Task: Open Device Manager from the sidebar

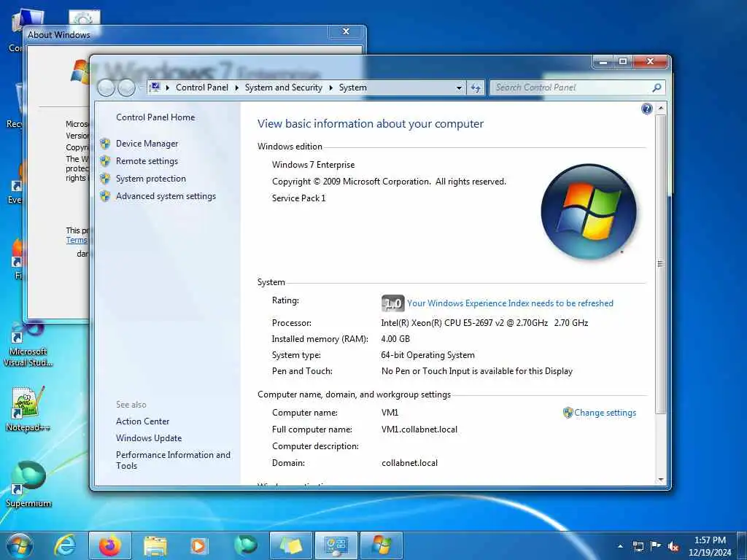Action: coord(147,144)
